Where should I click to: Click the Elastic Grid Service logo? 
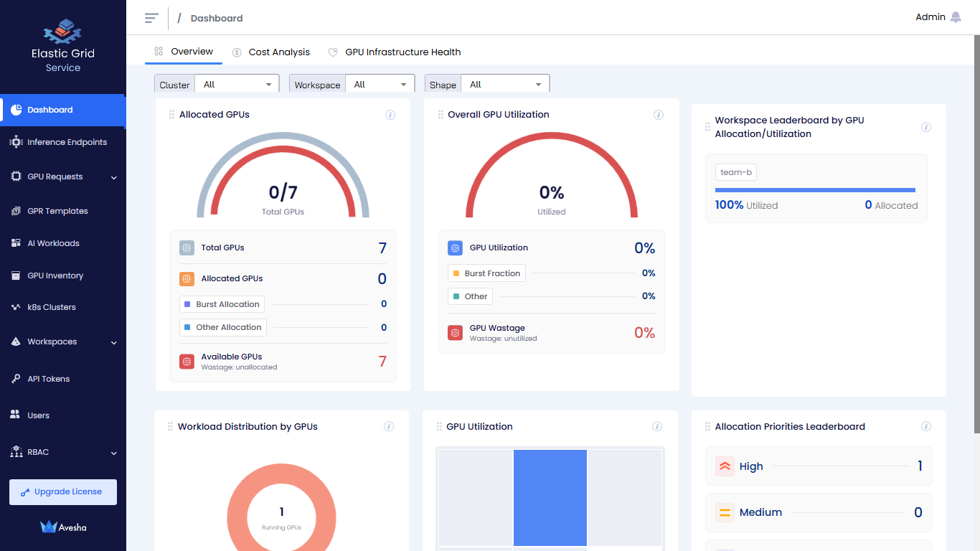coord(62,32)
